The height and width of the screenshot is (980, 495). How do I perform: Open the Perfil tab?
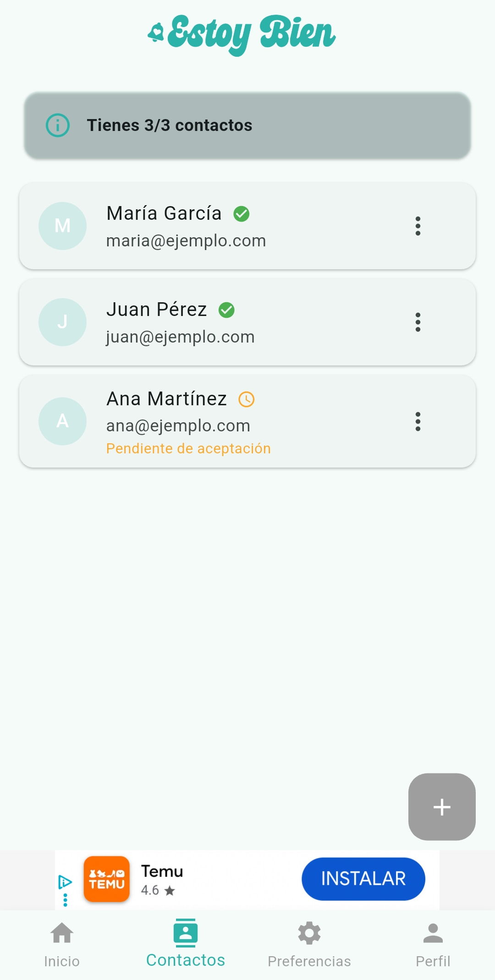coord(433,944)
